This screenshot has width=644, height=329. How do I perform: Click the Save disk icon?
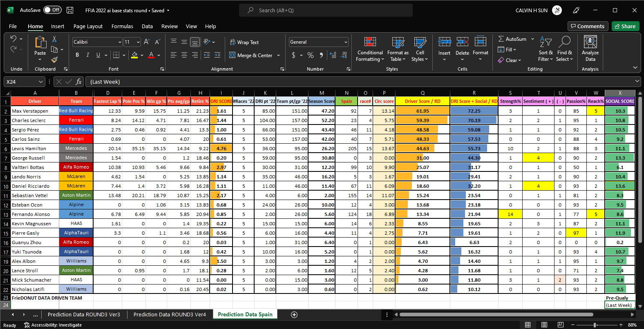[70, 10]
